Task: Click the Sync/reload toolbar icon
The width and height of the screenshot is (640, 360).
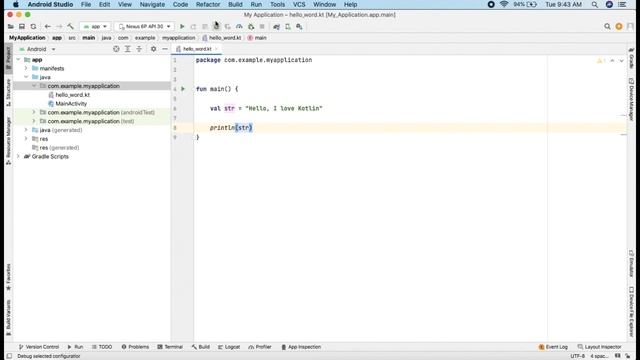Action: click(33, 27)
